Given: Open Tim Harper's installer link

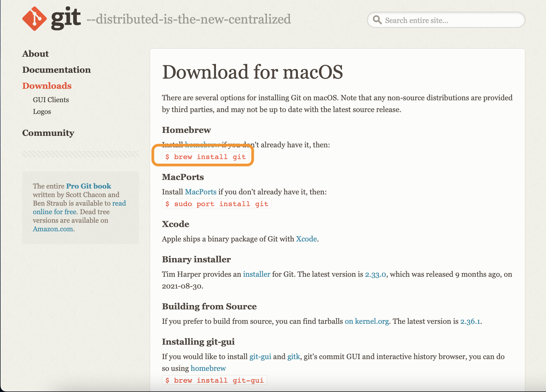Looking at the screenshot, I should tap(256, 274).
